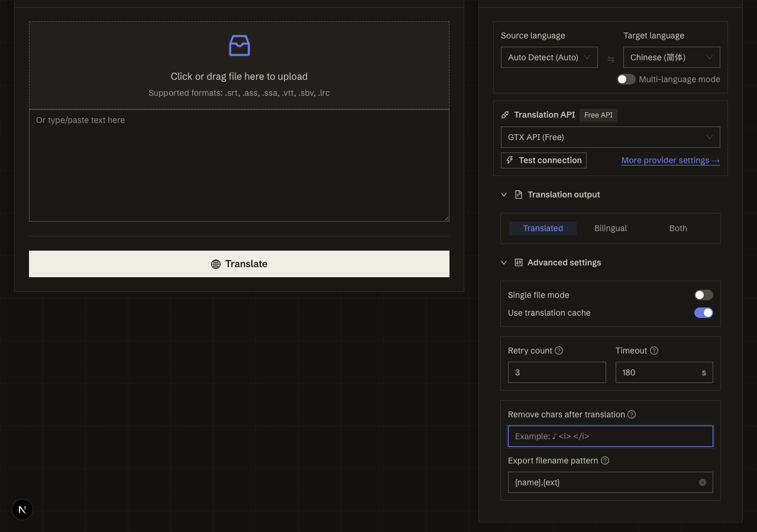The image size is (757, 532).
Task: Turn on Single file mode
Action: click(704, 295)
